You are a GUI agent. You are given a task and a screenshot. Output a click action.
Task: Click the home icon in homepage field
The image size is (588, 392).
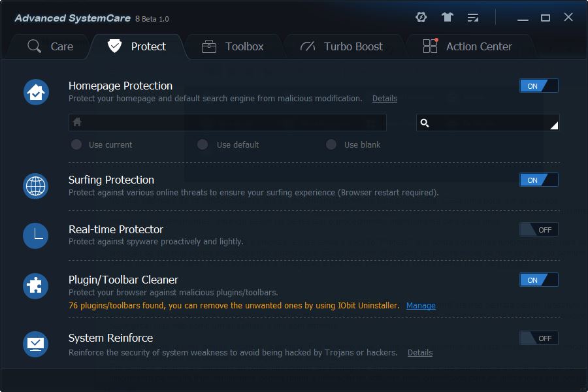tap(77, 122)
